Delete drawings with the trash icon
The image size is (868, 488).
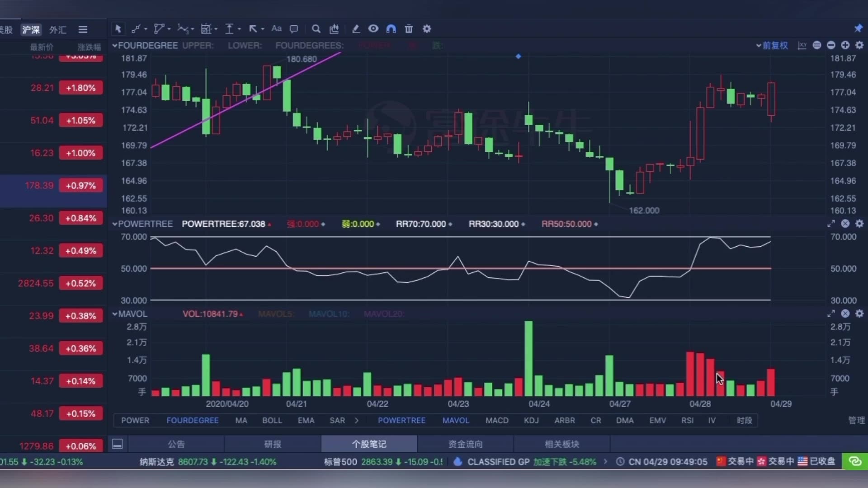tap(409, 29)
